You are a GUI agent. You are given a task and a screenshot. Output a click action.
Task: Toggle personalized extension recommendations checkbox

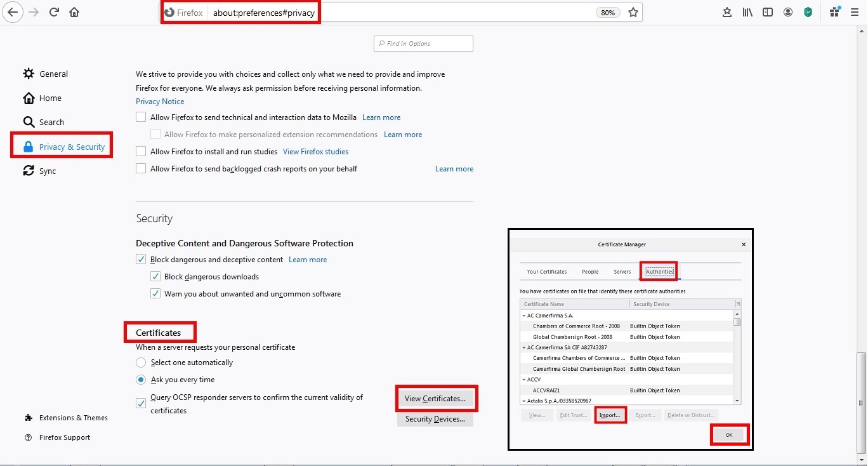(x=155, y=135)
